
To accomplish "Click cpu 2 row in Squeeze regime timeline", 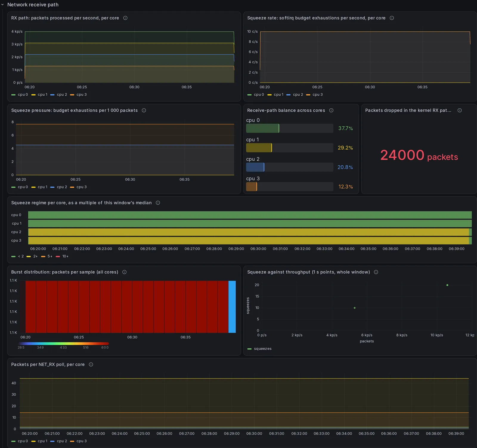I will (x=250, y=232).
